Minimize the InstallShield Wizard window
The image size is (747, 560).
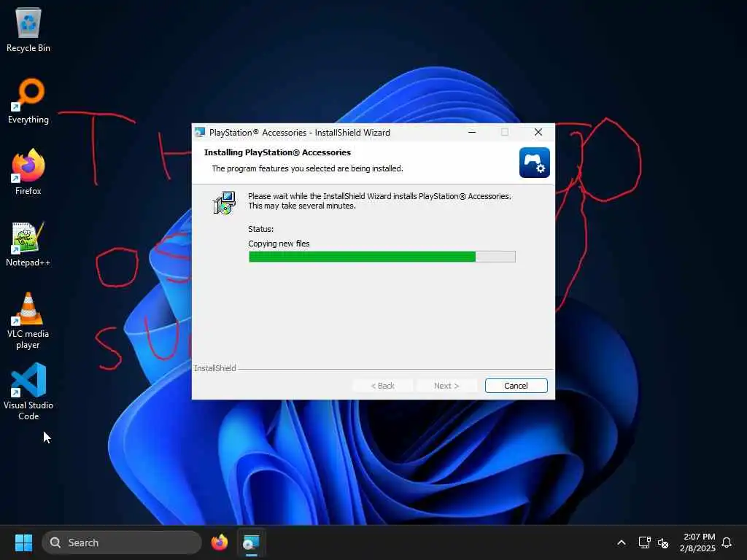pyautogui.click(x=472, y=133)
